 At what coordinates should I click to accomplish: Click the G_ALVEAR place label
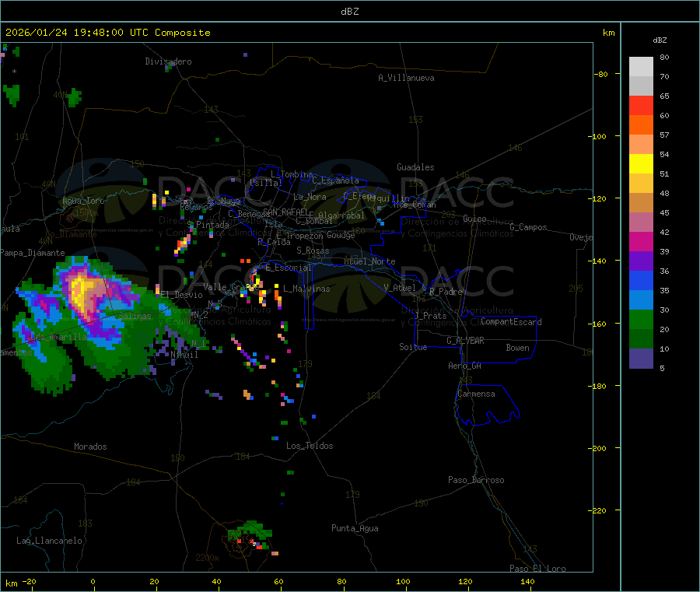tap(465, 341)
